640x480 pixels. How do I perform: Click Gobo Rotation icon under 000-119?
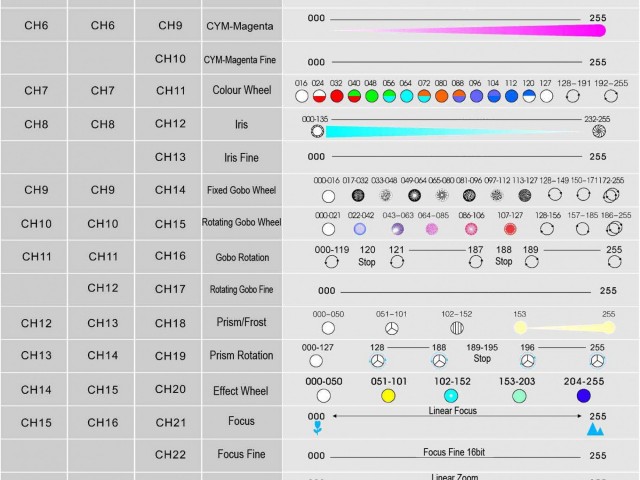click(x=331, y=263)
